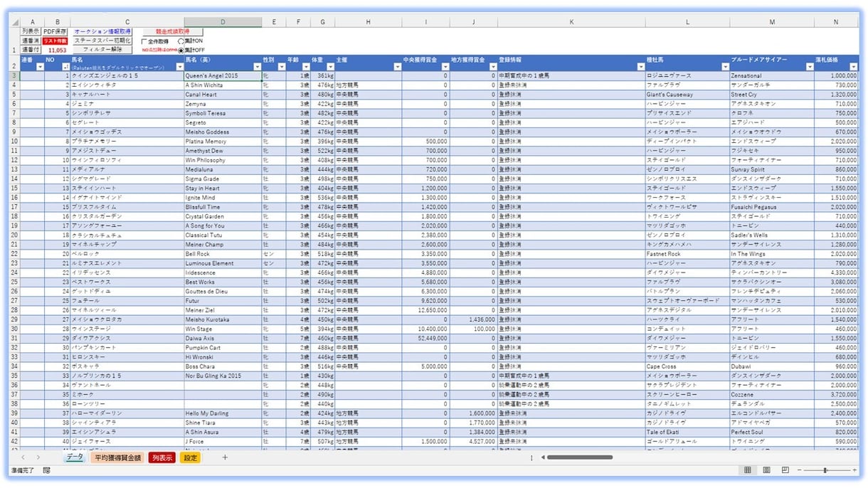Click the オークション情報取得 button
Image resolution: width=868 pixels, height=488 pixels.
[x=102, y=32]
